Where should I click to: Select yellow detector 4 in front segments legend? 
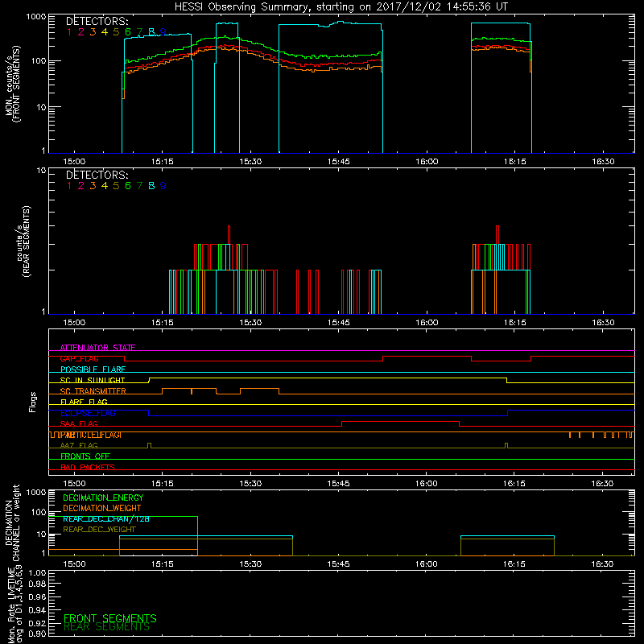pos(105,32)
